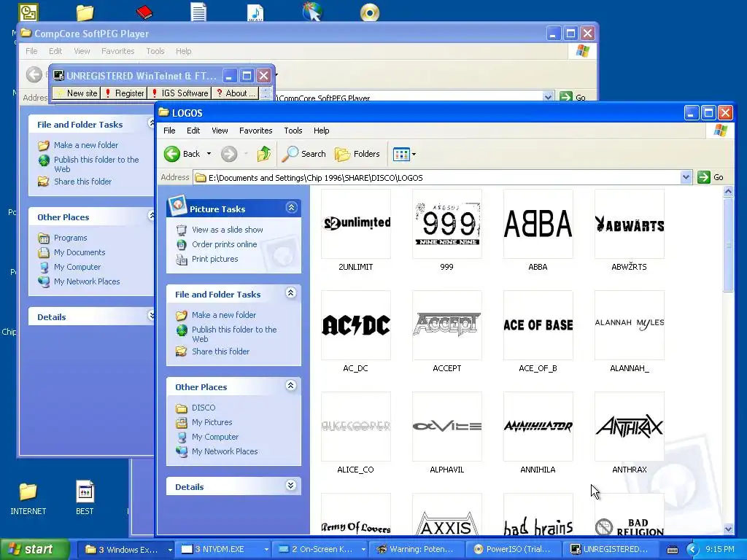The width and height of the screenshot is (747, 560).
Task: Click Programs in CompCore Other Places
Action: 70,238
